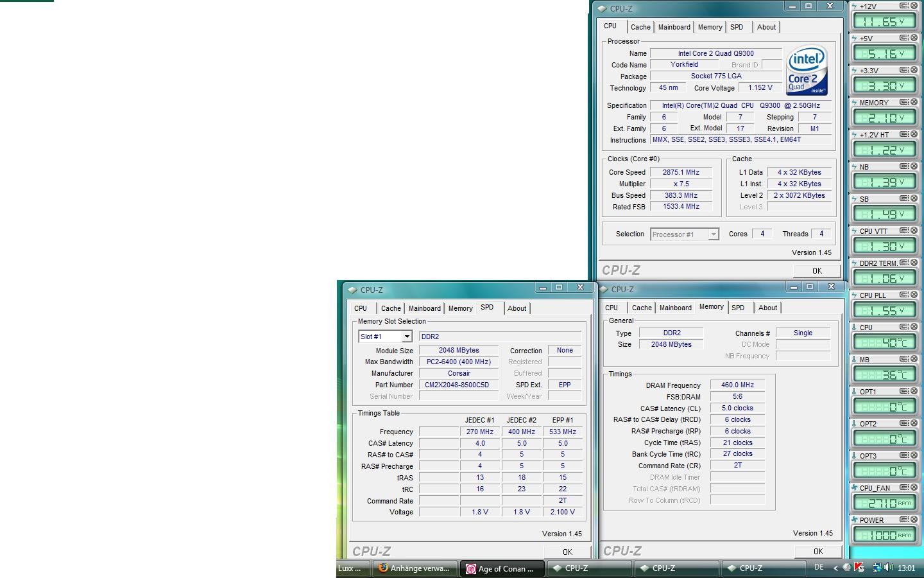Close the CPU VTT voltage monitor

pos(914,231)
